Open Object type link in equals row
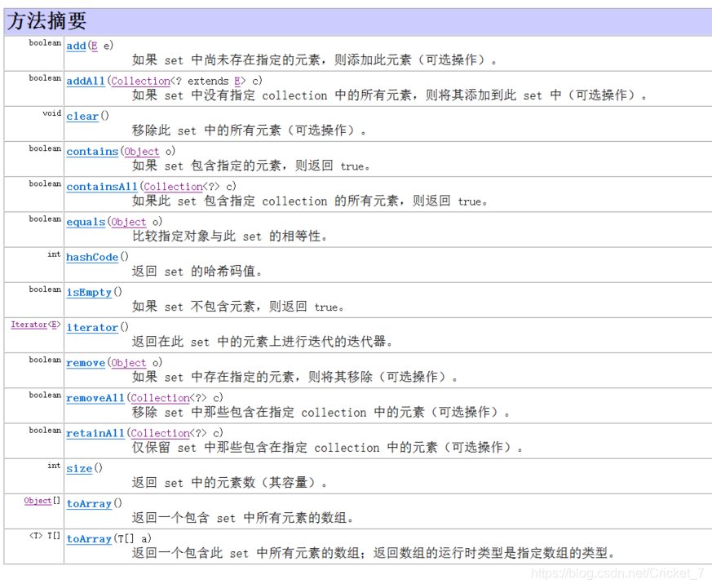Screen dimensions: 712x588 [129, 222]
